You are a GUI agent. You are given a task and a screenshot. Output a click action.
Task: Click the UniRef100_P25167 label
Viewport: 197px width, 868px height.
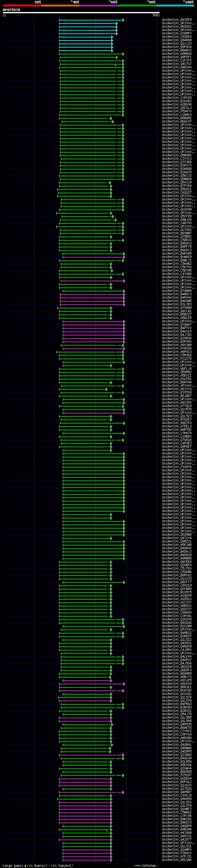(177, 775)
